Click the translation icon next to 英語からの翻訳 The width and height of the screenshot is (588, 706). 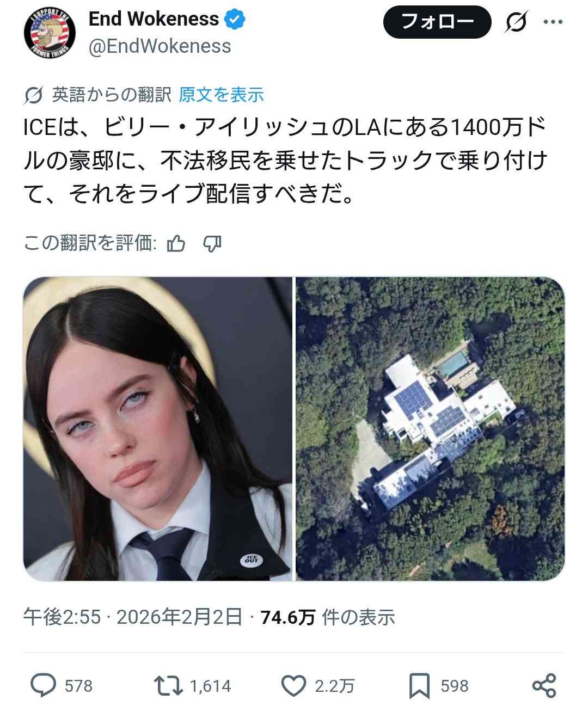[34, 95]
